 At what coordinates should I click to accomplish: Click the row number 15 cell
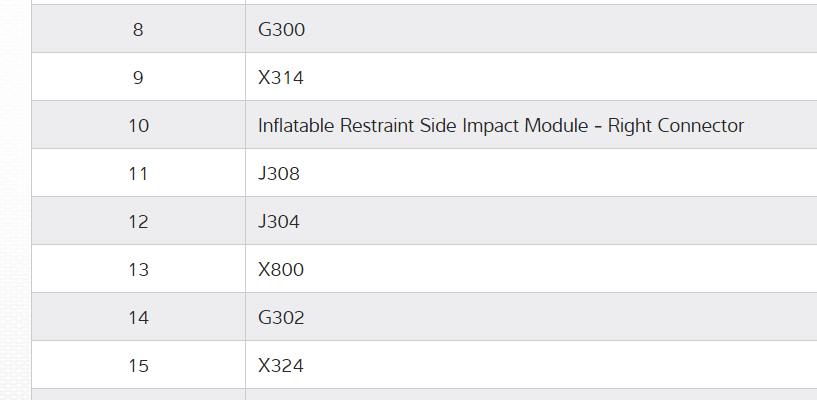click(x=138, y=366)
